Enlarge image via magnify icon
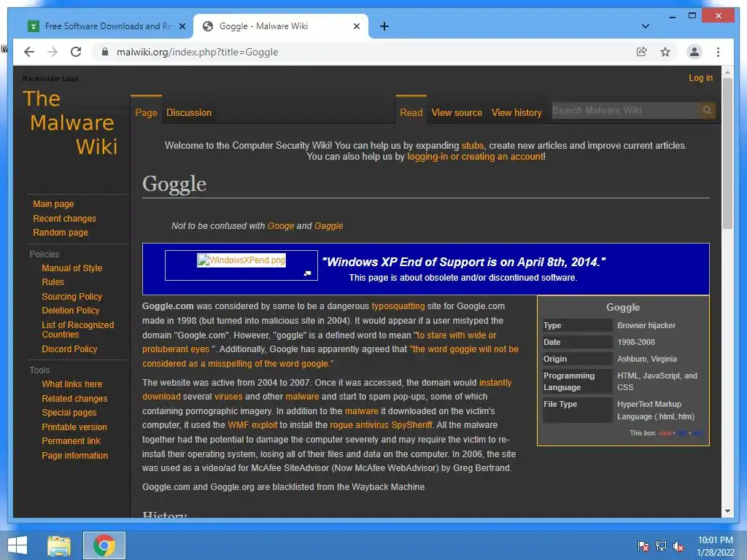Image resolution: width=747 pixels, height=560 pixels. click(x=308, y=273)
